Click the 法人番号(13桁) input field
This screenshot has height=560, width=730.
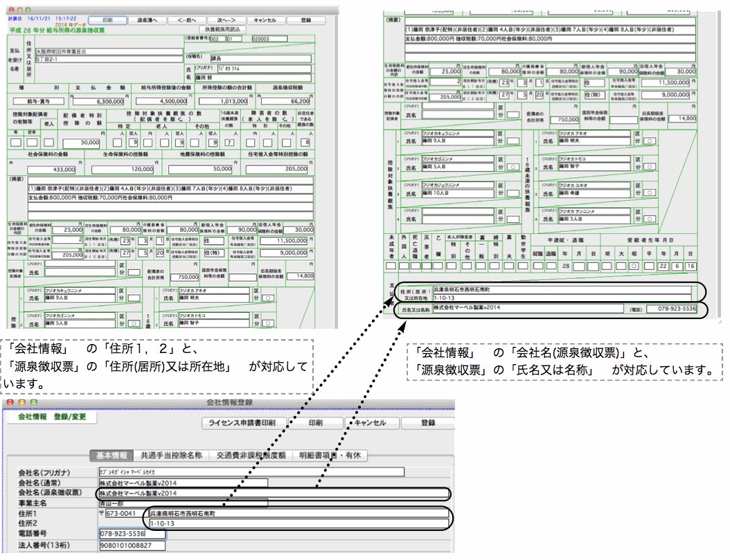[x=132, y=545]
